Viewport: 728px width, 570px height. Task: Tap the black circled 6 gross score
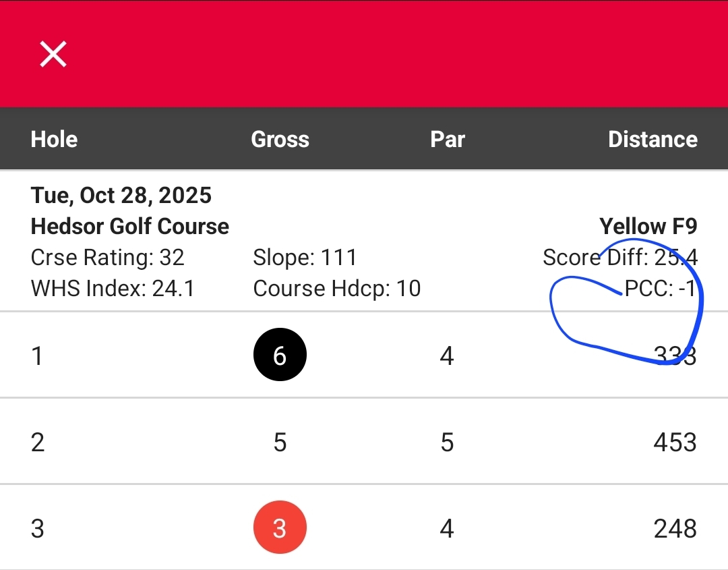pyautogui.click(x=280, y=355)
